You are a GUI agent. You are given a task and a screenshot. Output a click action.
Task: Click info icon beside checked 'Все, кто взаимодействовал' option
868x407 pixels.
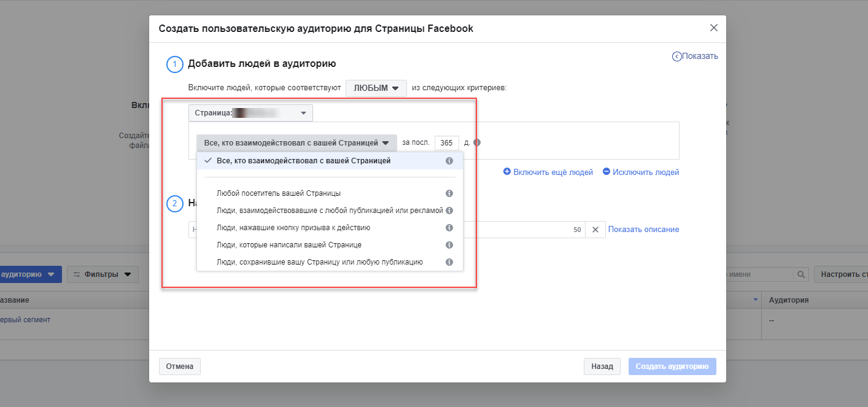pyautogui.click(x=449, y=161)
